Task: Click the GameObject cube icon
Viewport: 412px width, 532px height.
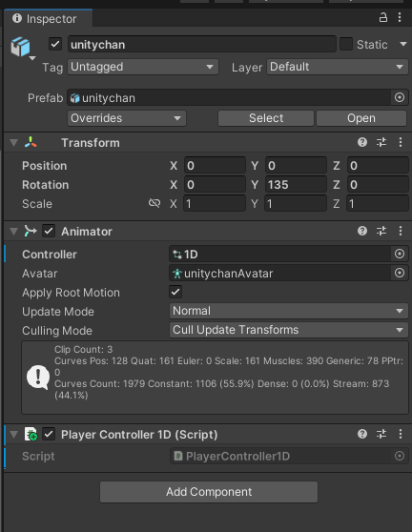Action: click(x=20, y=47)
